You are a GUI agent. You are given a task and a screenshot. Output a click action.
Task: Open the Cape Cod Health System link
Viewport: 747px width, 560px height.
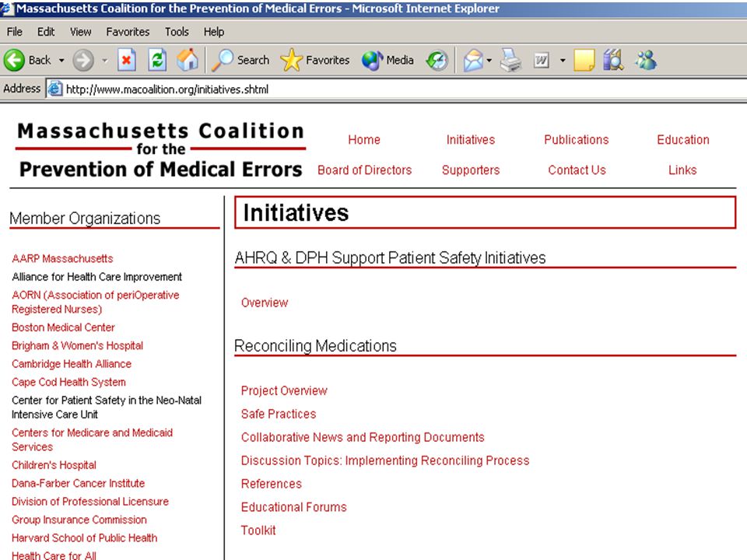pyautogui.click(x=68, y=382)
